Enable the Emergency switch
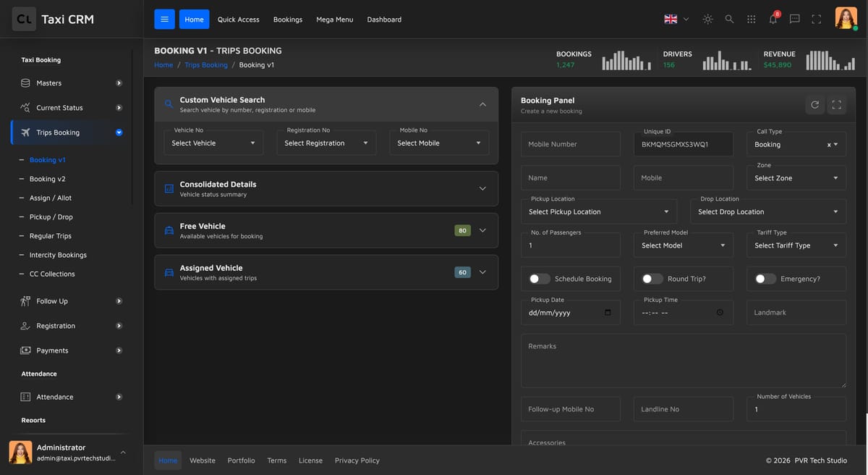This screenshot has height=475, width=868. point(765,279)
